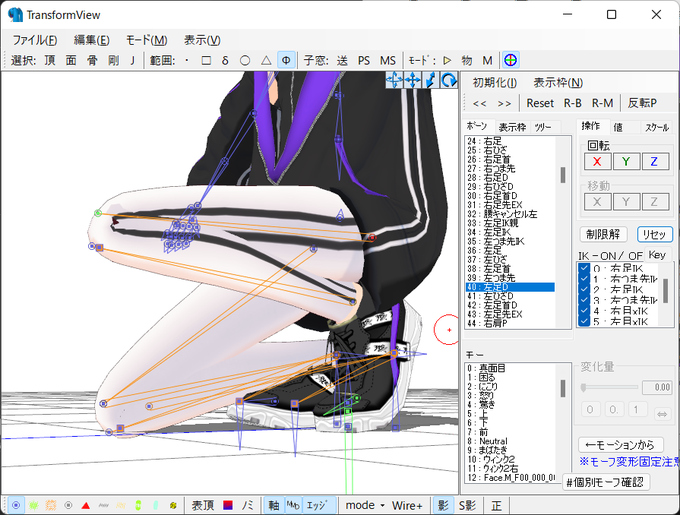Open the 表示(V) menu

pyautogui.click(x=202, y=40)
